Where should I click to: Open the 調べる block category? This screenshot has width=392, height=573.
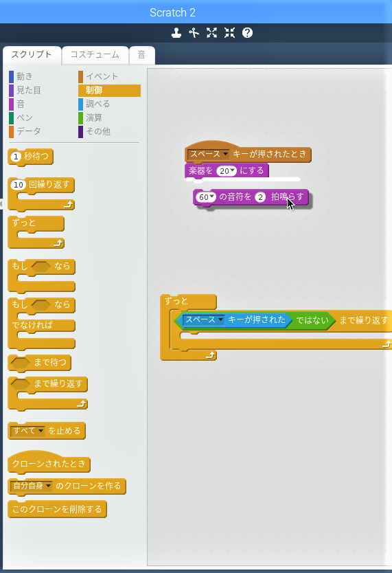point(97,104)
